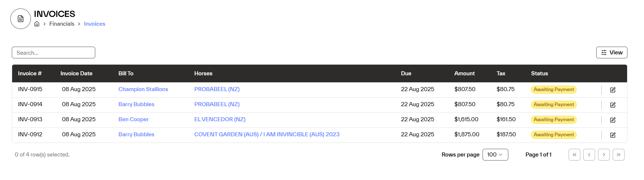Edit invoice INV-0913 using pencil icon
The width and height of the screenshot is (644, 180).
tap(613, 120)
